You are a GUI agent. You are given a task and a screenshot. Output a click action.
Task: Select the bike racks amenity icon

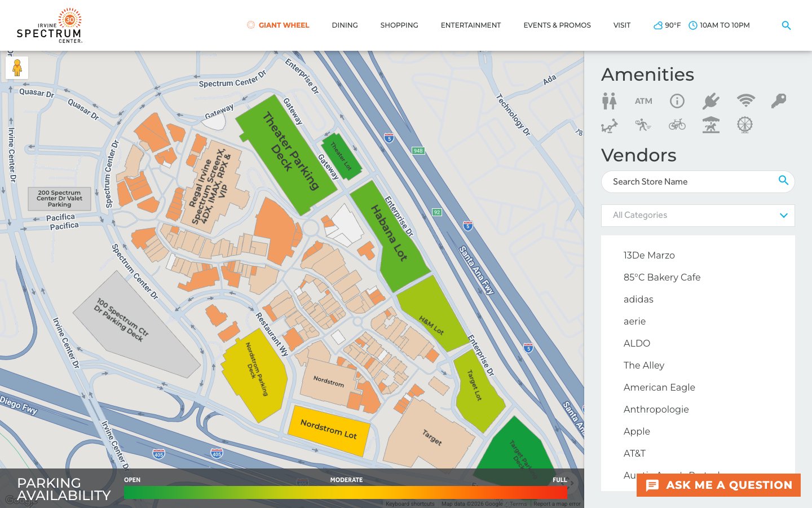tap(677, 125)
